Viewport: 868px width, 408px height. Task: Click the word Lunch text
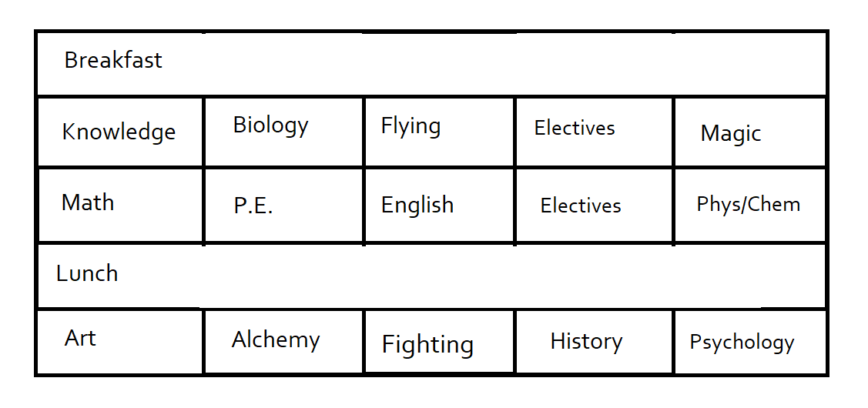click(x=87, y=273)
